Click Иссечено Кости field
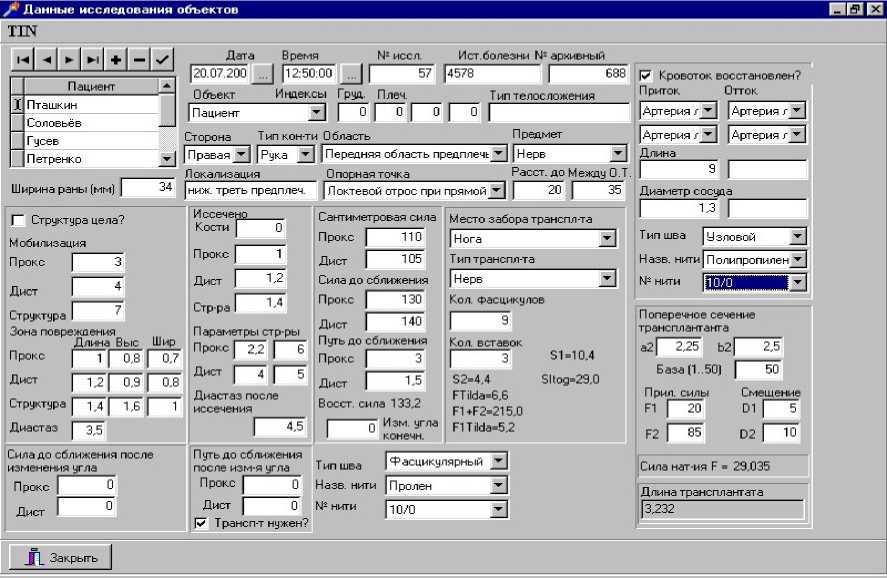The height and width of the screenshot is (578, 887). pyautogui.click(x=261, y=228)
